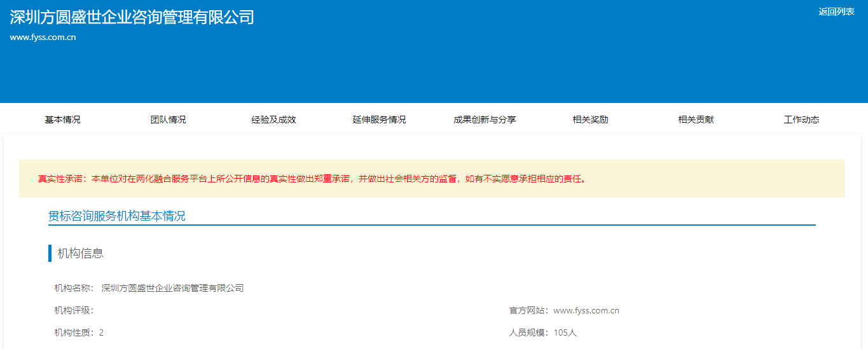Click the 返回列表 link in header
868x349 pixels.
pos(836,11)
